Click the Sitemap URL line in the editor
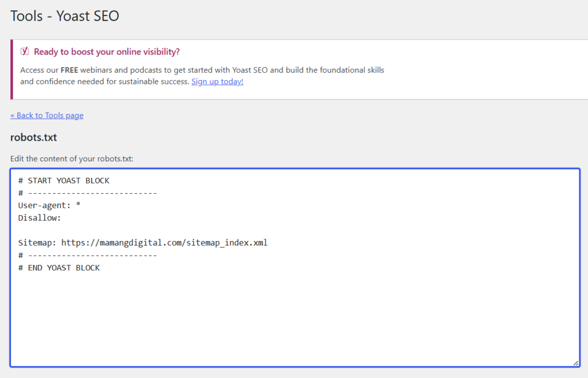 point(143,243)
